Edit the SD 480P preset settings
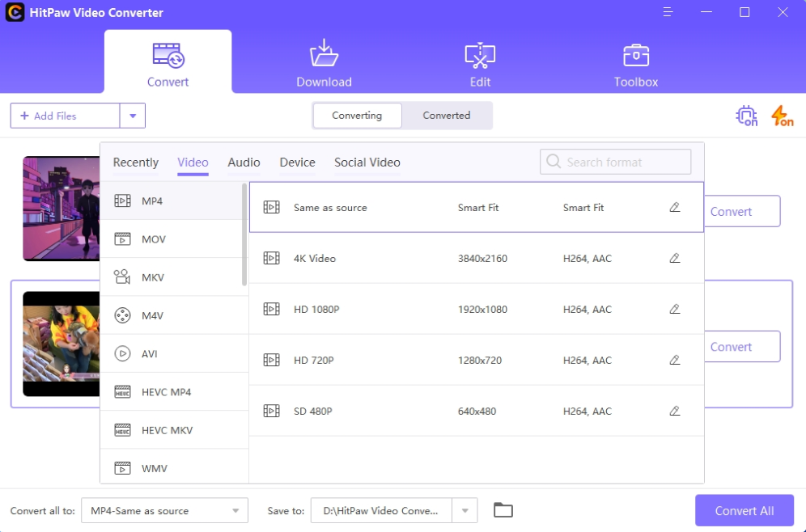Screen dimensions: 806x532 tap(674, 410)
